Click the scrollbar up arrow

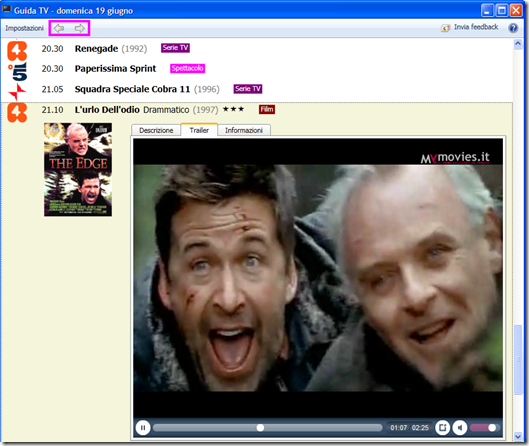518,44
